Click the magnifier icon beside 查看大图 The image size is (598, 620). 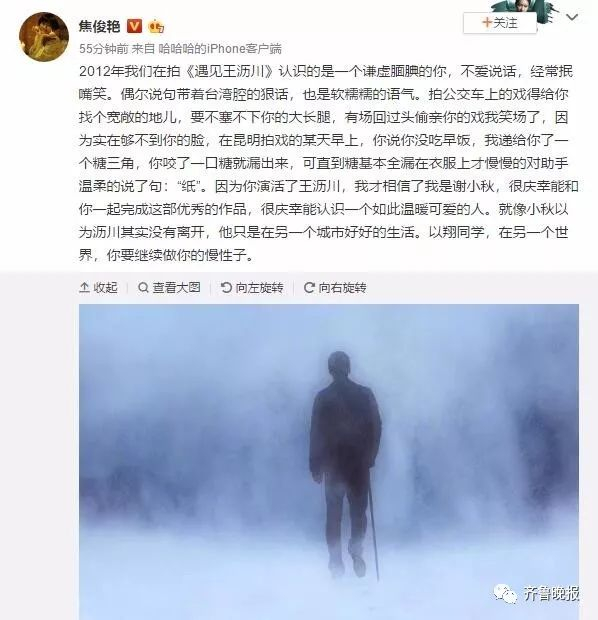click(x=143, y=287)
